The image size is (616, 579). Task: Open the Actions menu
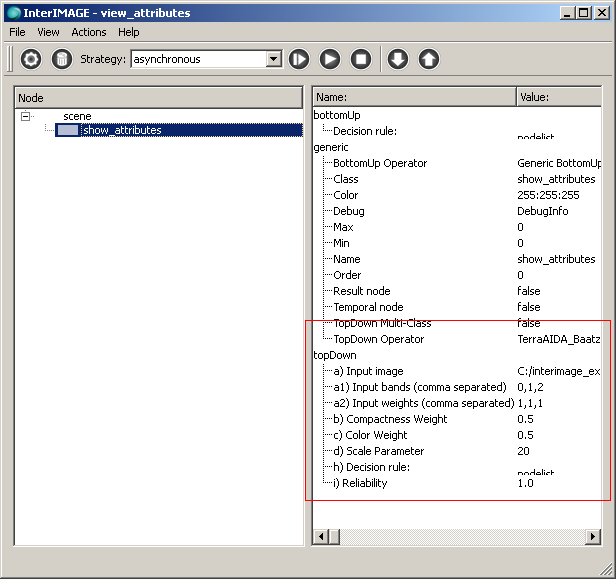[89, 32]
